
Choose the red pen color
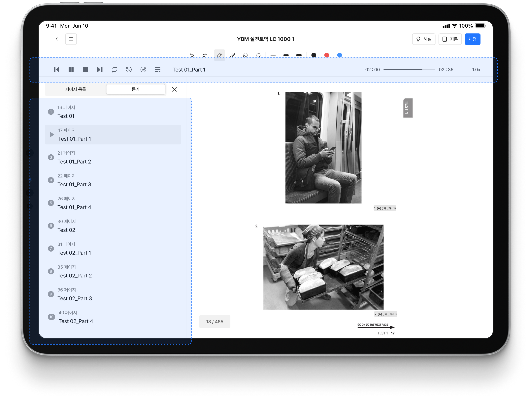(327, 55)
